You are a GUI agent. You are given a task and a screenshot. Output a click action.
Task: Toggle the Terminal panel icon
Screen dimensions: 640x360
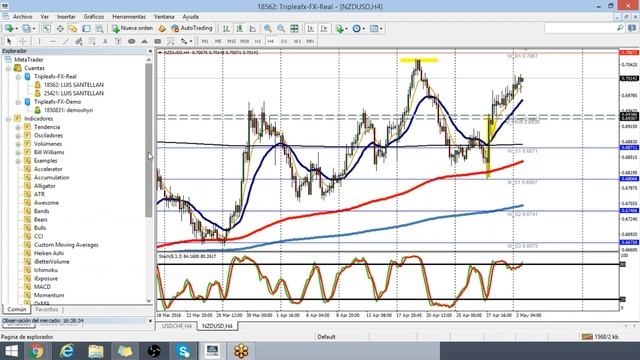[86, 29]
